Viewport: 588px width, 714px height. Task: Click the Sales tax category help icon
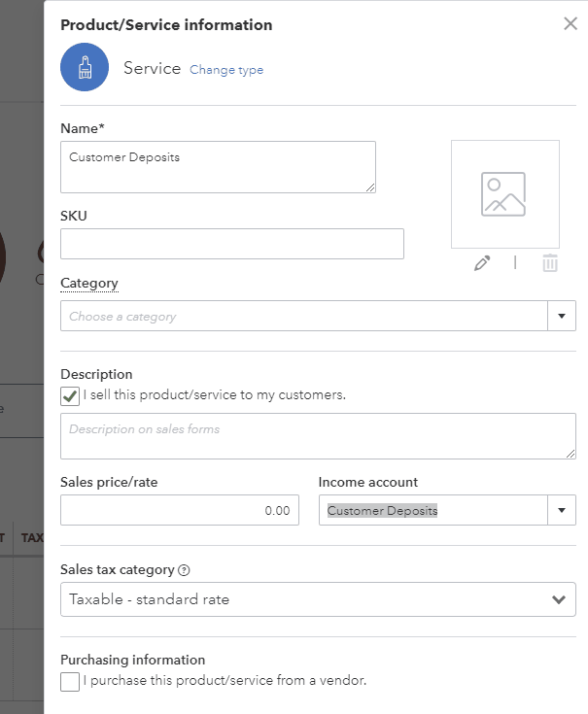(x=184, y=570)
